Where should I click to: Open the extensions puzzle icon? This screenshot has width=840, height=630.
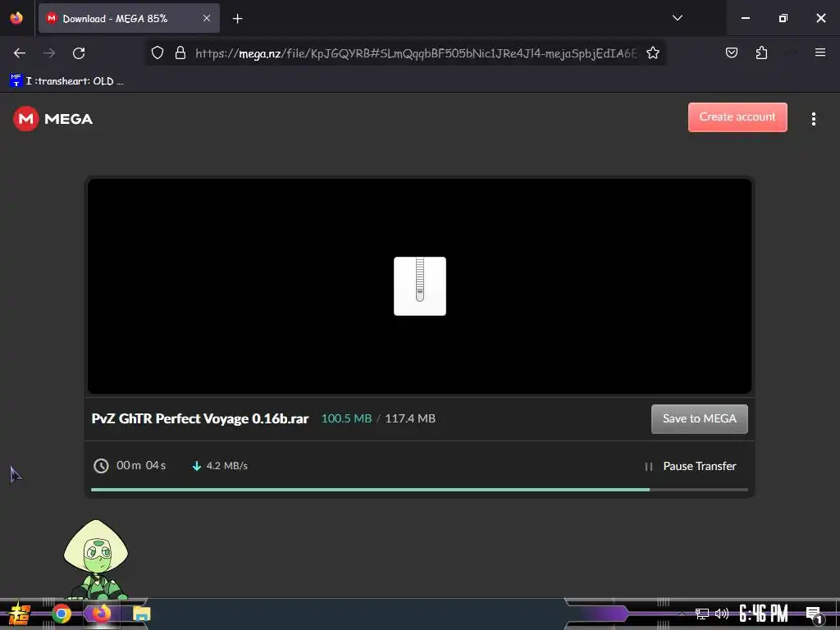pos(761,52)
